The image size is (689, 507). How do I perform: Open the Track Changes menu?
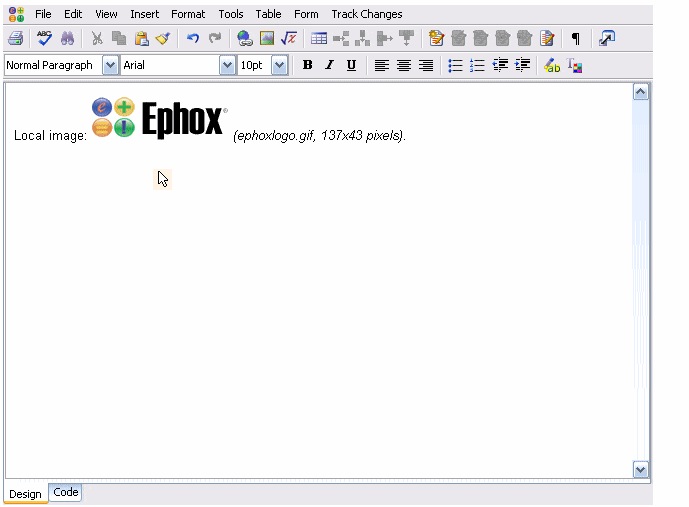pyautogui.click(x=367, y=14)
